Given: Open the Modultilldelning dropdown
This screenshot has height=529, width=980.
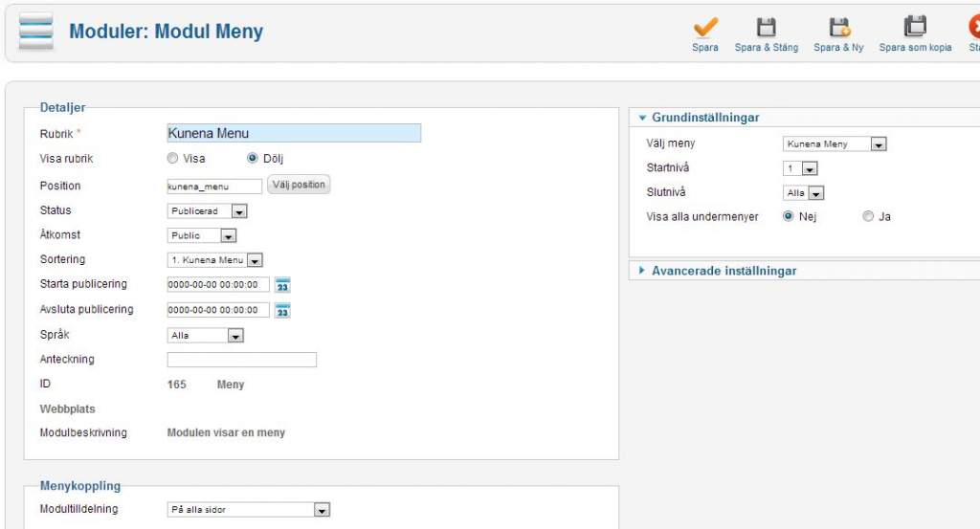Looking at the screenshot, I should click(249, 510).
